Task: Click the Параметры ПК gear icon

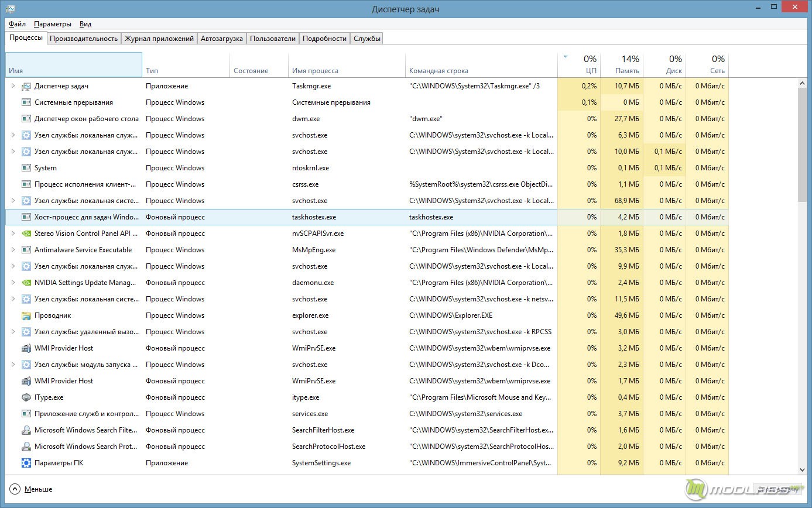Action: (x=26, y=463)
